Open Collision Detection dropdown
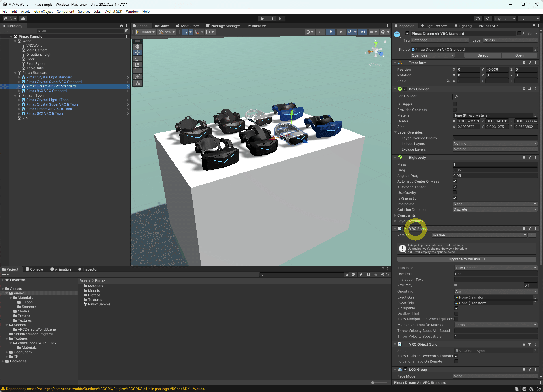The width and height of the screenshot is (543, 392). point(495,210)
